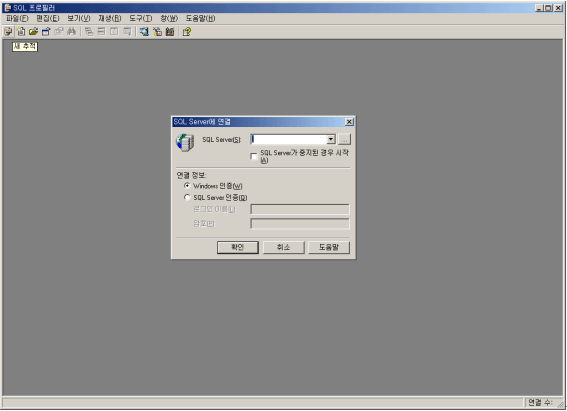
Task: Click the 취소 button
Action: tap(284, 247)
